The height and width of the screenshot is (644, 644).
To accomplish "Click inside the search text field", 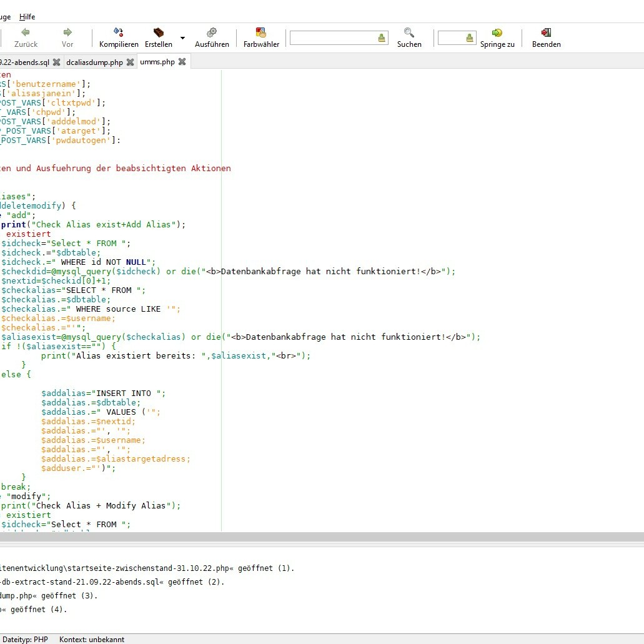I will (333, 38).
